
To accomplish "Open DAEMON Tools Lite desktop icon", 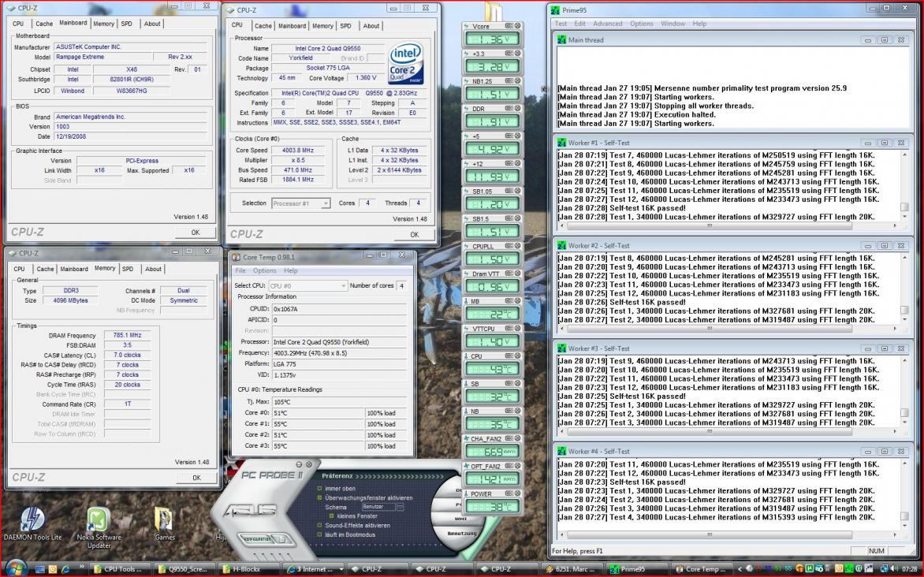I will (32, 524).
